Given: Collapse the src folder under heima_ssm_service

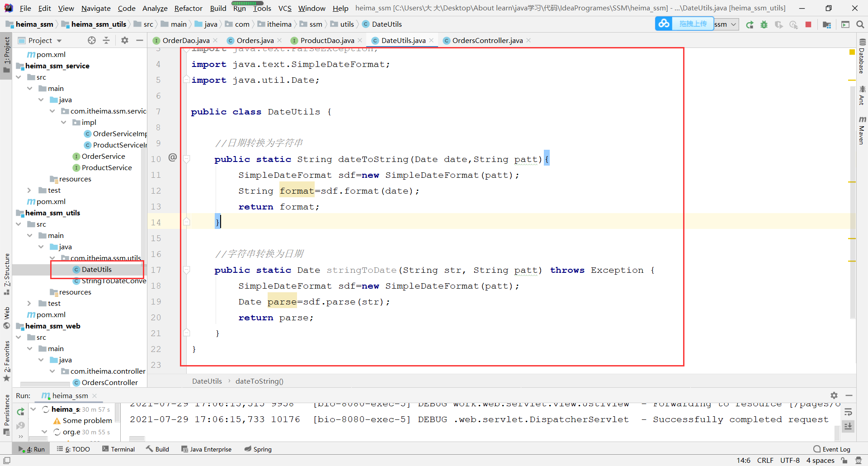Looking at the screenshot, I should click(19, 77).
